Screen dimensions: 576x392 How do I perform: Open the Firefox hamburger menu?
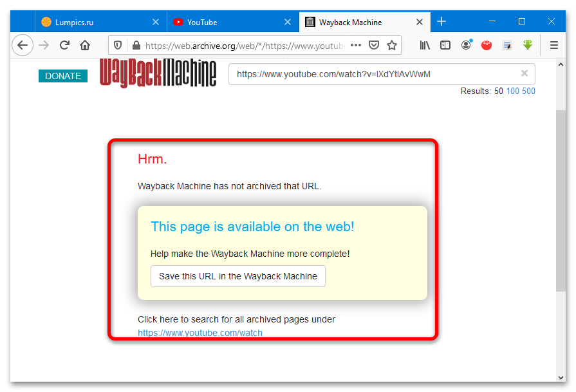[x=553, y=45]
